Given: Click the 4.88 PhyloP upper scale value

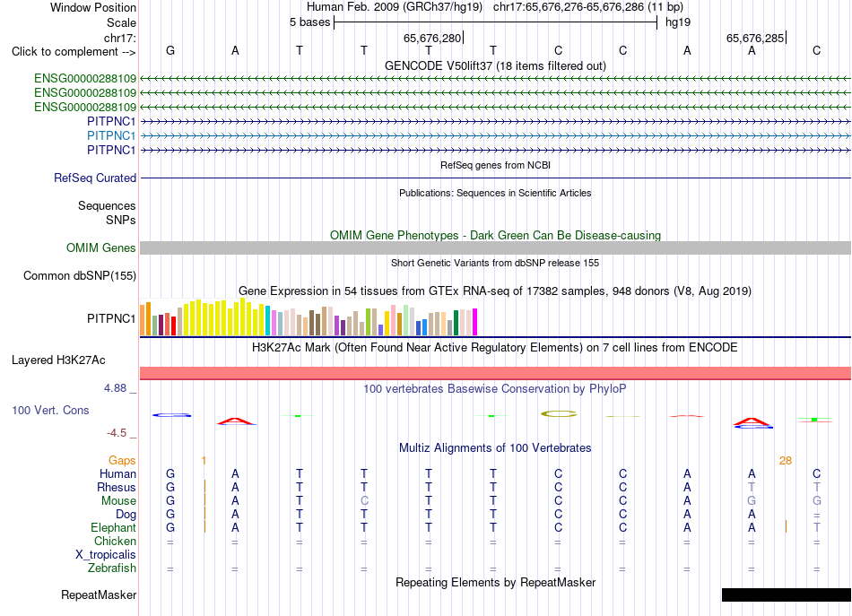Looking at the screenshot, I should click(x=115, y=388).
